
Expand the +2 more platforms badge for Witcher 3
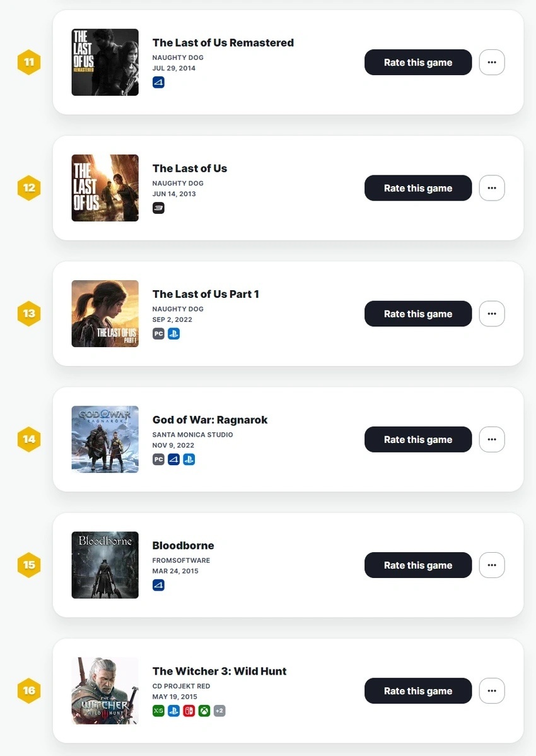(x=219, y=711)
